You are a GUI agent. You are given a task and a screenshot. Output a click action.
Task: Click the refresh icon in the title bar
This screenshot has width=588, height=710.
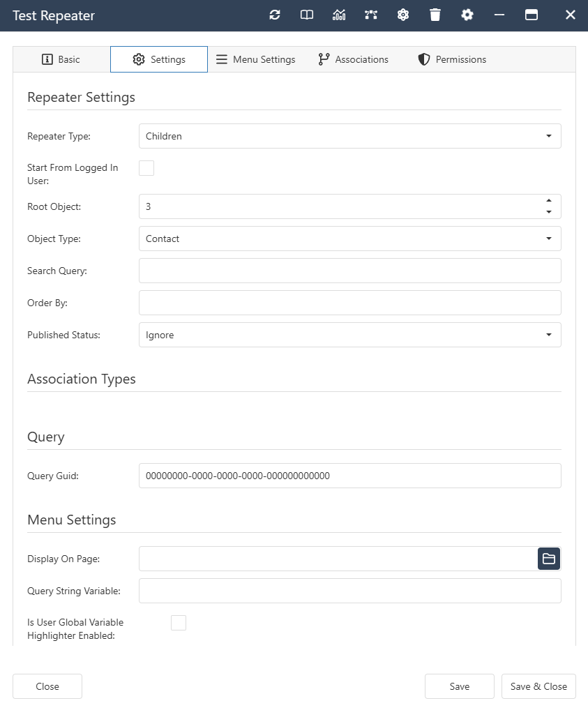(x=274, y=15)
